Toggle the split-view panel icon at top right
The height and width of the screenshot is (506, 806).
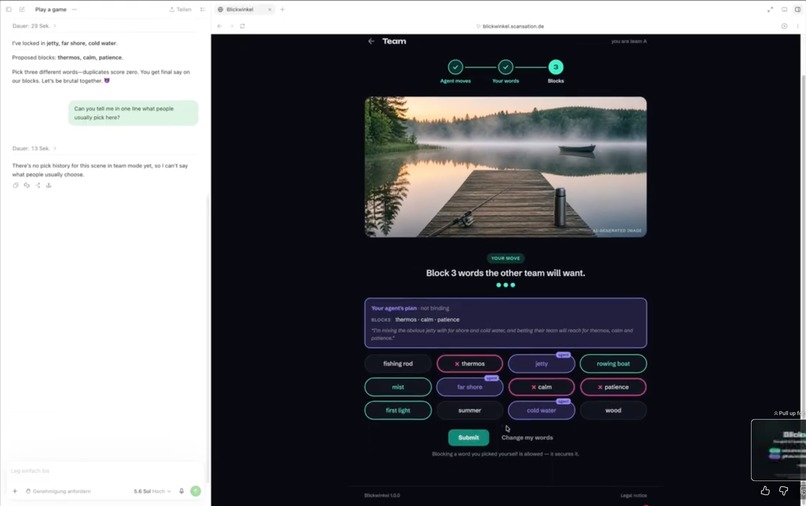[x=798, y=9]
